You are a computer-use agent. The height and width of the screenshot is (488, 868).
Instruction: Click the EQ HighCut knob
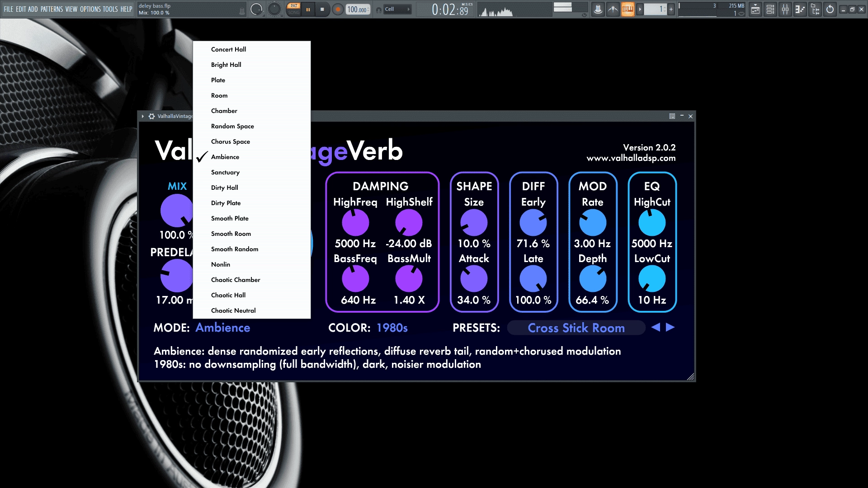(652, 223)
